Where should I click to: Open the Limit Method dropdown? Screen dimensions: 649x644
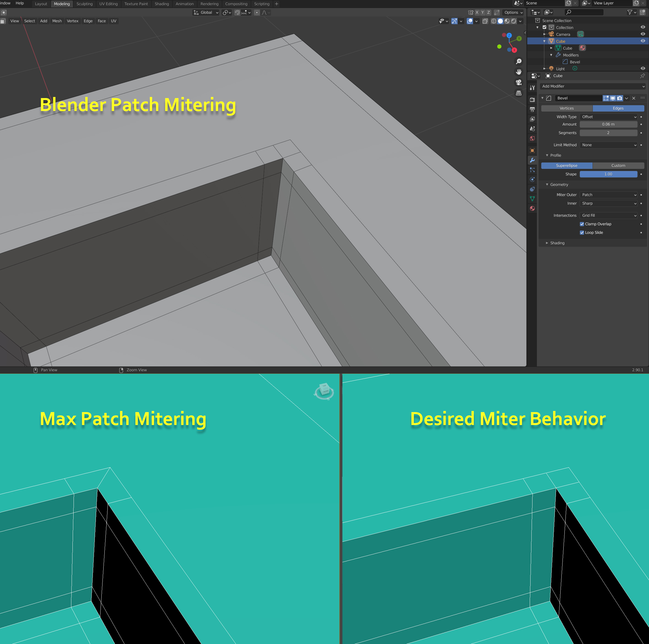pyautogui.click(x=608, y=145)
